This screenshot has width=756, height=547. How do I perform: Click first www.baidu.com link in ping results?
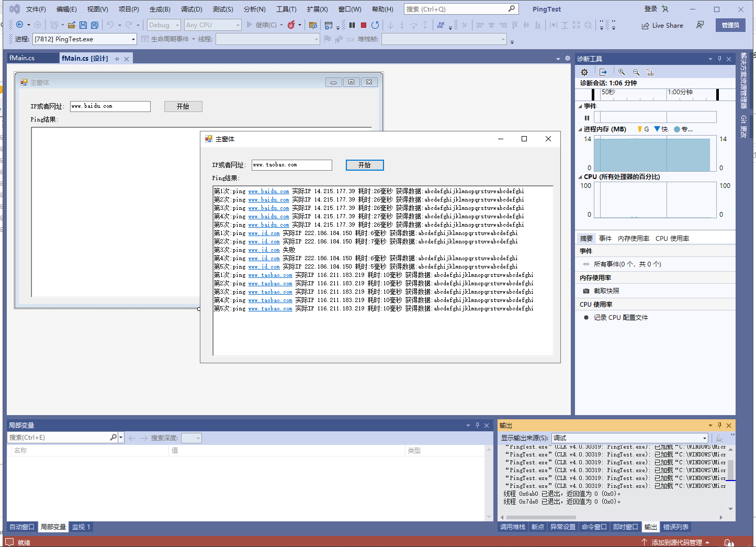[x=268, y=191]
